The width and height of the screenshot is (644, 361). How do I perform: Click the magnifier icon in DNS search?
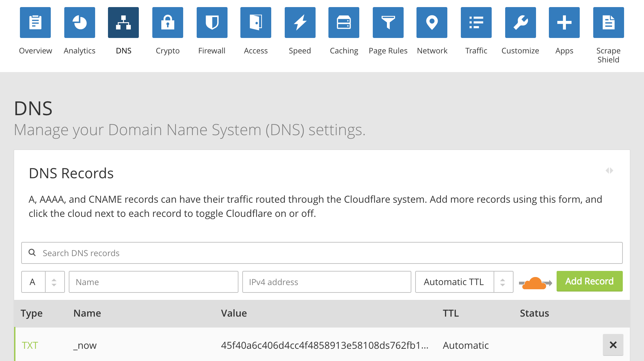[x=32, y=253]
